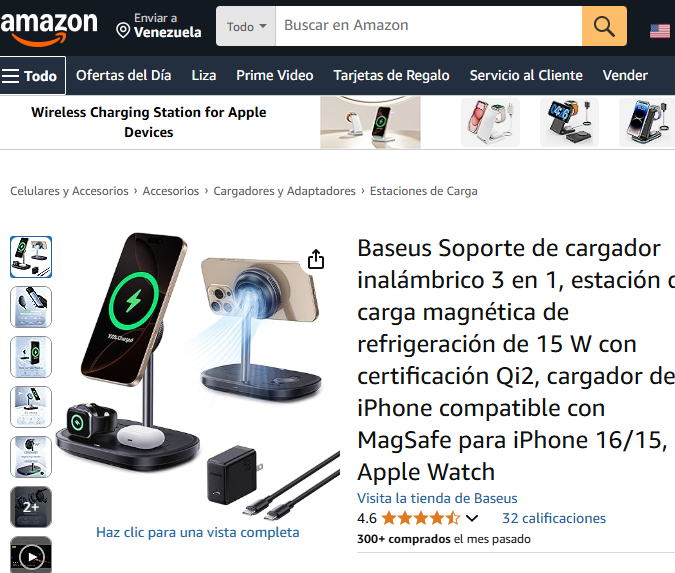Click the star rating icons

point(421,518)
